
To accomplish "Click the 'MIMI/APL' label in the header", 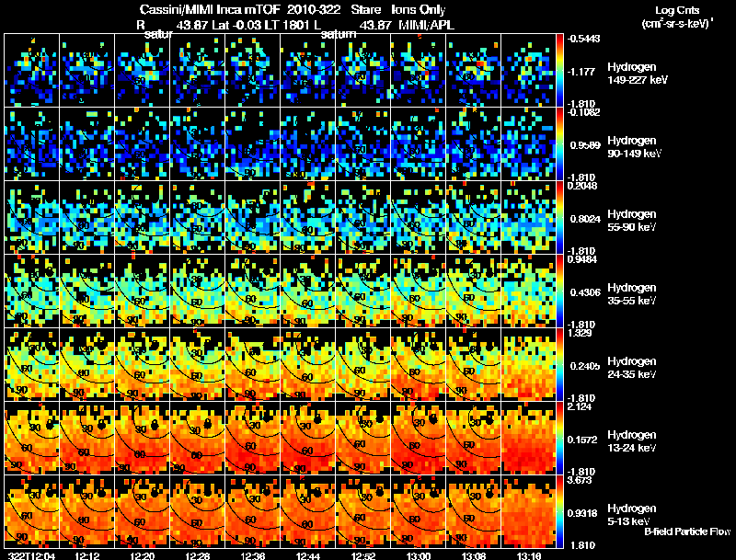I will point(426,26).
